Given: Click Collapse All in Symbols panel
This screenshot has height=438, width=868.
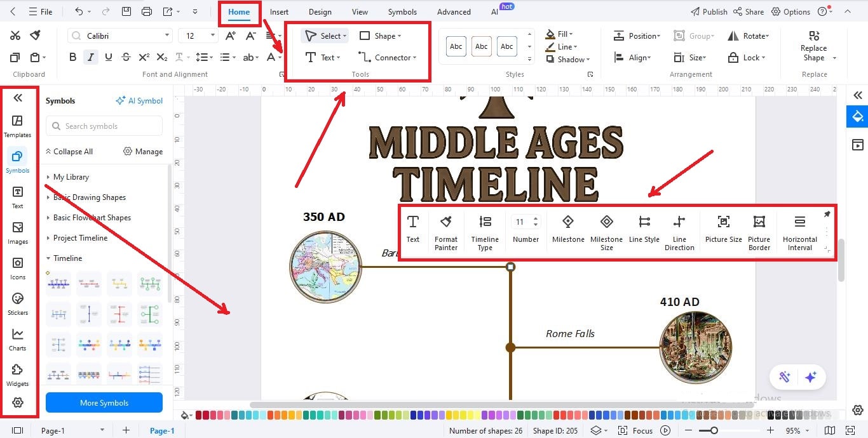Looking at the screenshot, I should (69, 152).
